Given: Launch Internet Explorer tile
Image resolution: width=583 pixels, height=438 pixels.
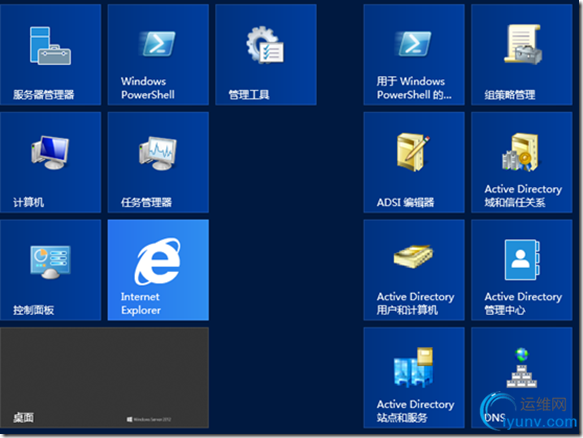Looking at the screenshot, I should [x=158, y=270].
